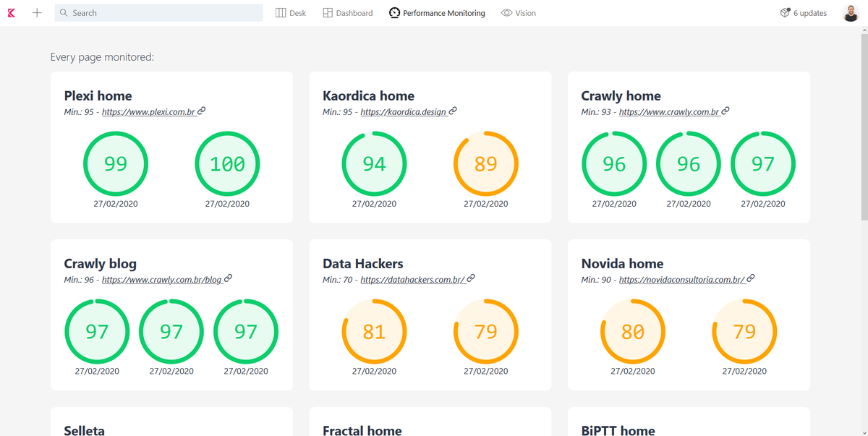Open the Vision tab
This screenshot has height=436, width=868.
(x=519, y=13)
